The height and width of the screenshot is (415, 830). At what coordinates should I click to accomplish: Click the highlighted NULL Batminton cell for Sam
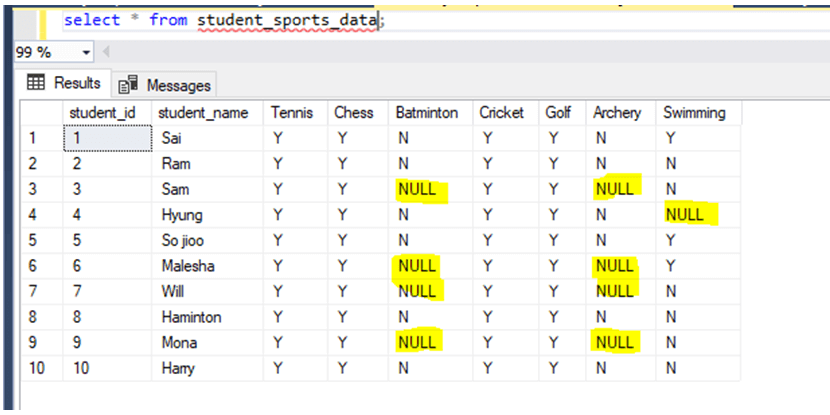(417, 189)
